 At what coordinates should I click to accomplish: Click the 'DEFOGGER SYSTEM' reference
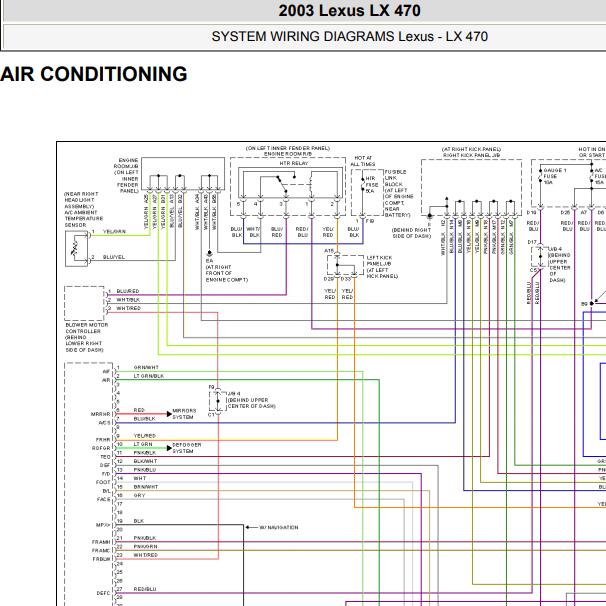click(187, 448)
